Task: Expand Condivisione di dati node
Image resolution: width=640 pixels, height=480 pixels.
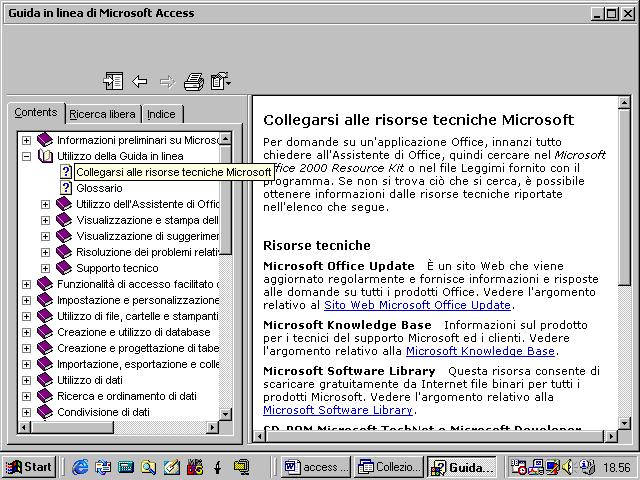Action: click(26, 412)
